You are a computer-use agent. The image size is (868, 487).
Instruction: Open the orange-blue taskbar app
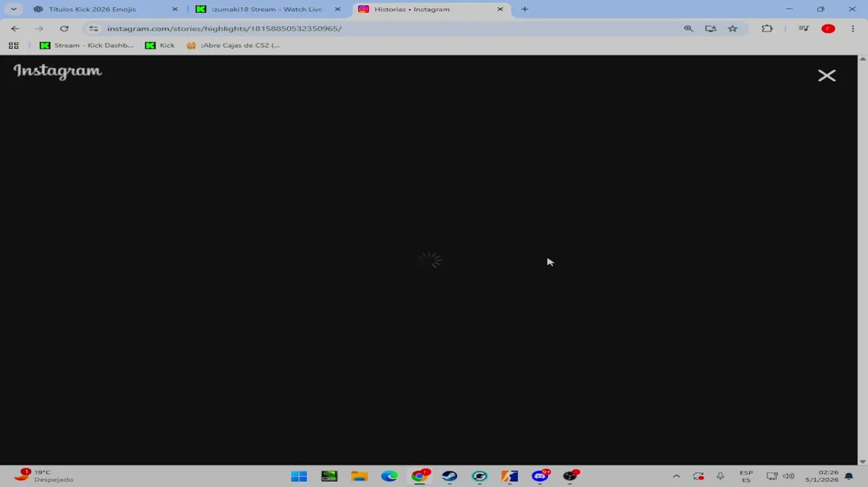[x=509, y=476]
